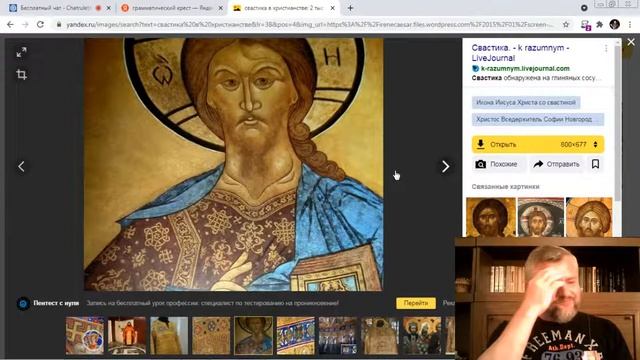Click the main Christ icon image
640x360 pixels.
pyautogui.click(x=233, y=164)
